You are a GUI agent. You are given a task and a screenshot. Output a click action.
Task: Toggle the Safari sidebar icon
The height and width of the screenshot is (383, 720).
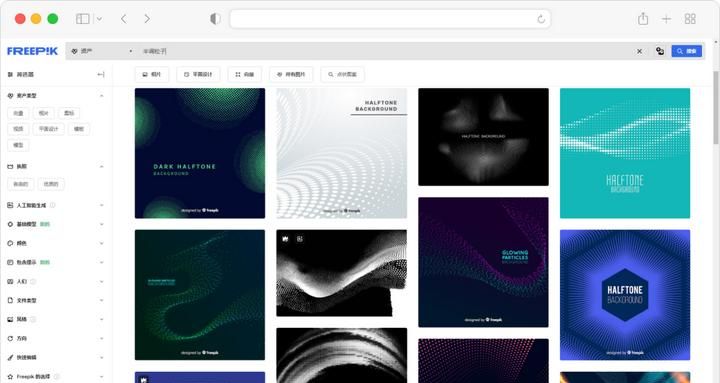click(83, 19)
